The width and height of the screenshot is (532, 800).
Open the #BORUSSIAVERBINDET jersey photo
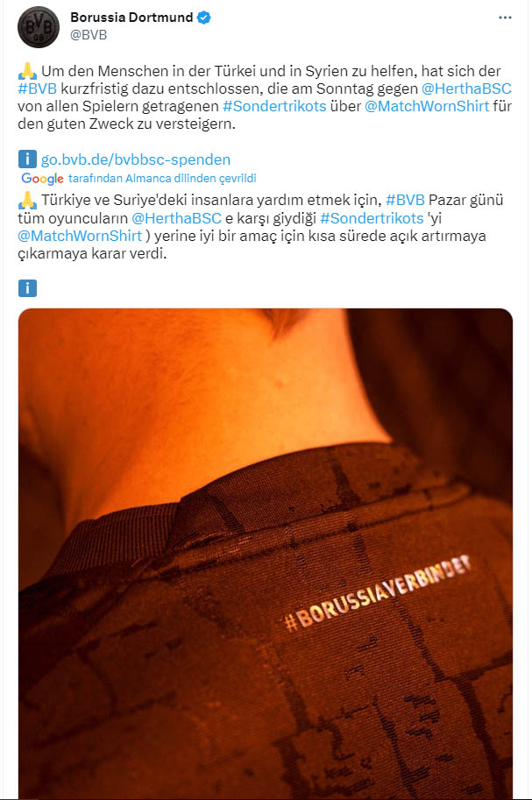coord(266,554)
